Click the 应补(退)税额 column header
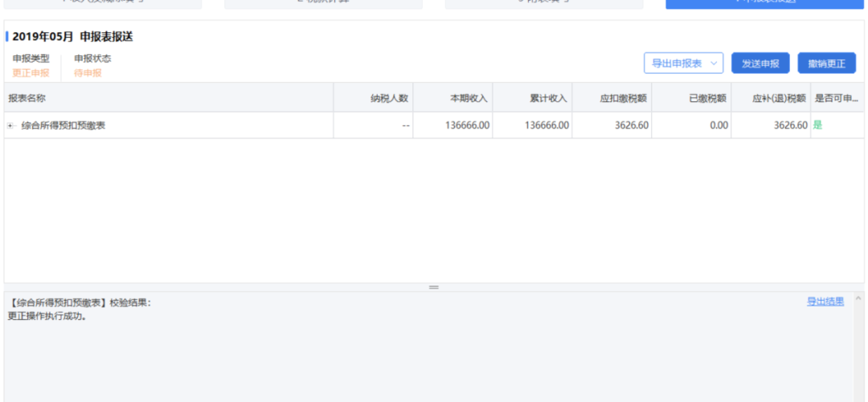The width and height of the screenshot is (868, 402). tap(779, 98)
